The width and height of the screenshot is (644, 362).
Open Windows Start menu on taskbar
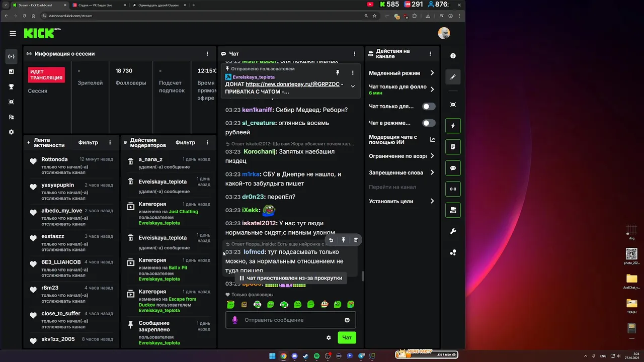pos(272,356)
